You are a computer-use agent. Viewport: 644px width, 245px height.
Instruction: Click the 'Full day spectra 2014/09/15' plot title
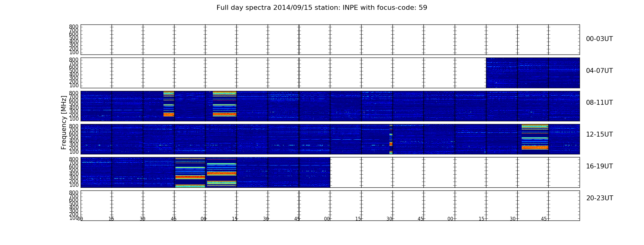[322, 8]
